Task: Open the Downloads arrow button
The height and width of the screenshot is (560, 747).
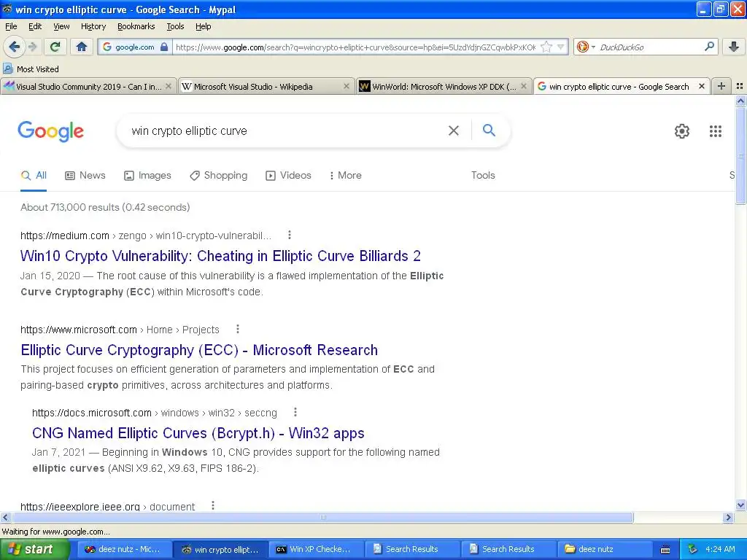Action: pos(734,47)
